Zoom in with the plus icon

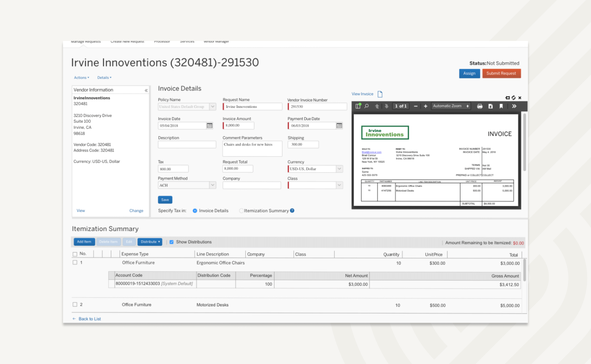click(x=425, y=106)
